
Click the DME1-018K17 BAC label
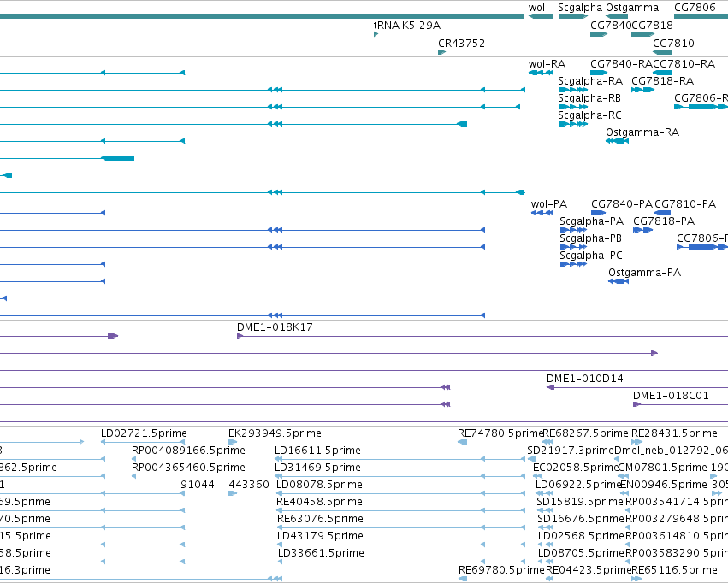pos(275,327)
